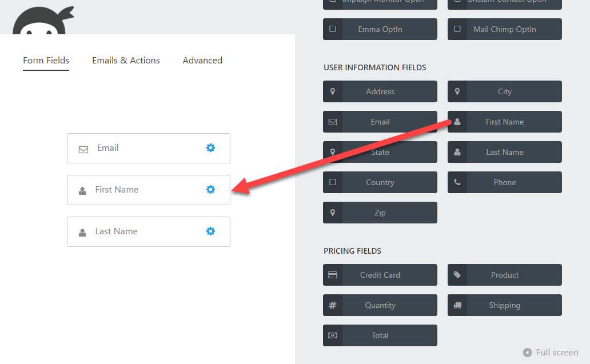The height and width of the screenshot is (364, 590).
Task: Open the Advanced tab
Action: tap(202, 60)
